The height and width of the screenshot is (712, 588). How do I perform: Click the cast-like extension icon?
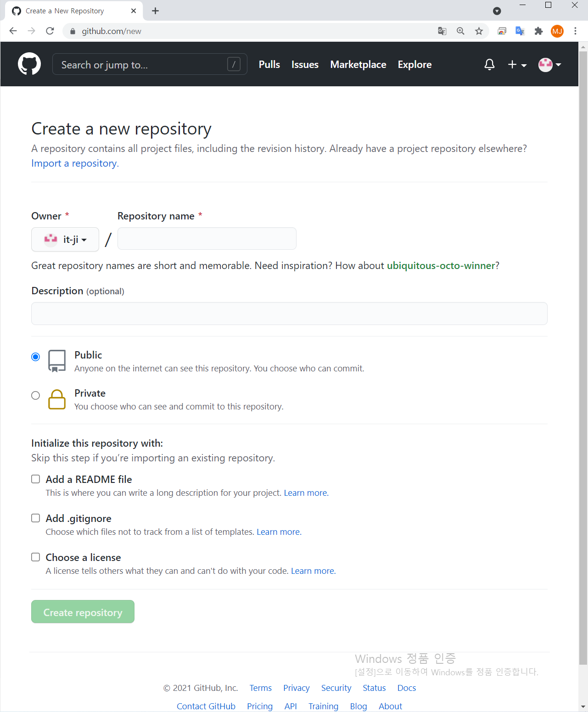pyautogui.click(x=502, y=31)
